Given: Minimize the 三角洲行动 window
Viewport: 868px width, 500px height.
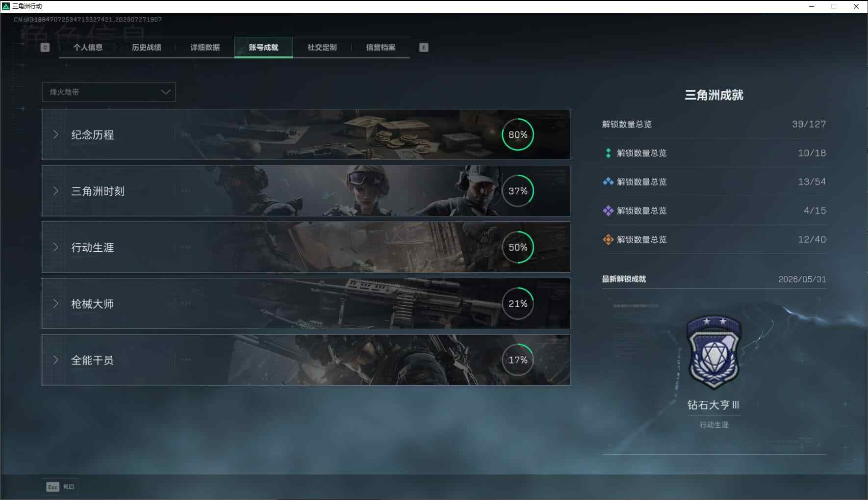Looking at the screenshot, I should [812, 6].
